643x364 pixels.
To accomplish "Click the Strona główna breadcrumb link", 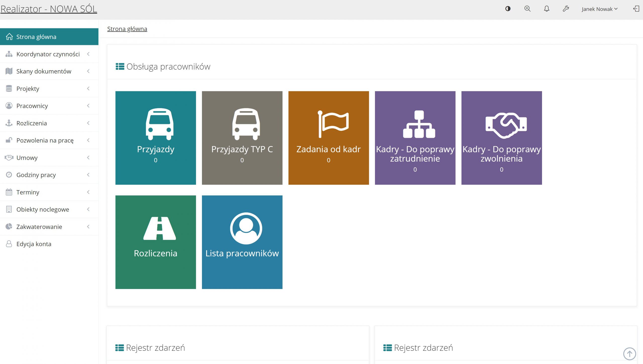I will (x=127, y=29).
